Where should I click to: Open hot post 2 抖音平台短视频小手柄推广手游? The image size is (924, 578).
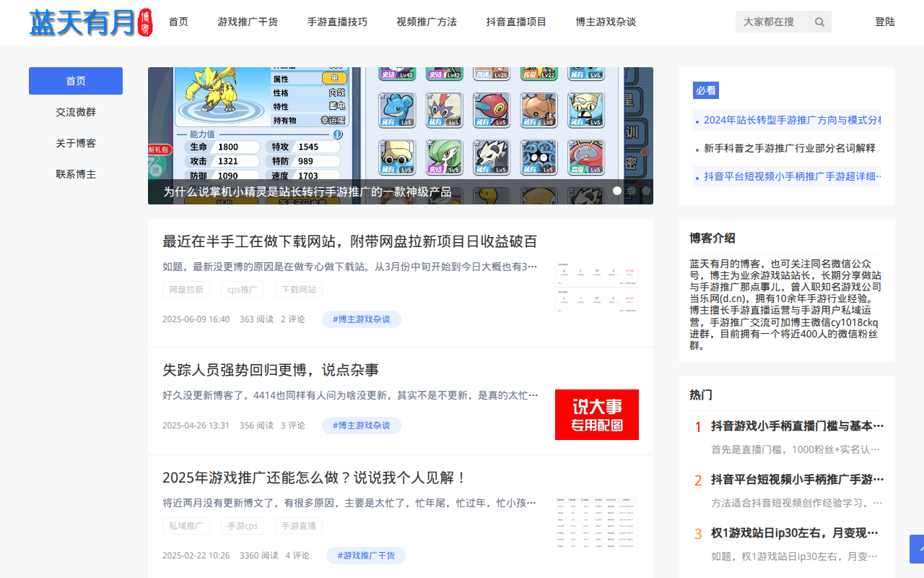pyautogui.click(x=798, y=479)
